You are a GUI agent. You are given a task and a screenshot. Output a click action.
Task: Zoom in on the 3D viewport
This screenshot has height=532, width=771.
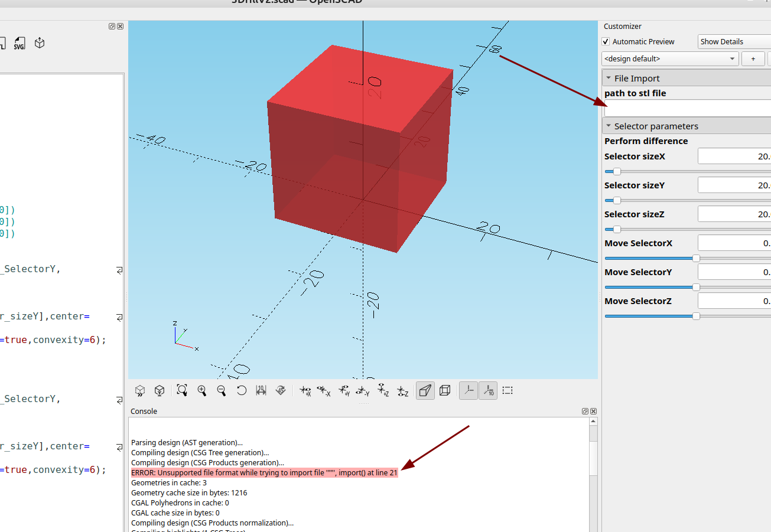pos(202,390)
